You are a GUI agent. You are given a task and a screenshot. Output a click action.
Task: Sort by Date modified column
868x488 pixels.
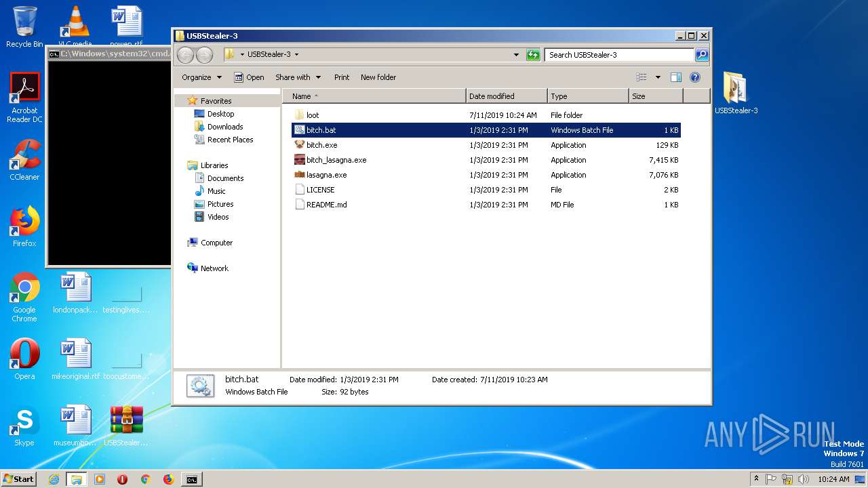click(507, 96)
